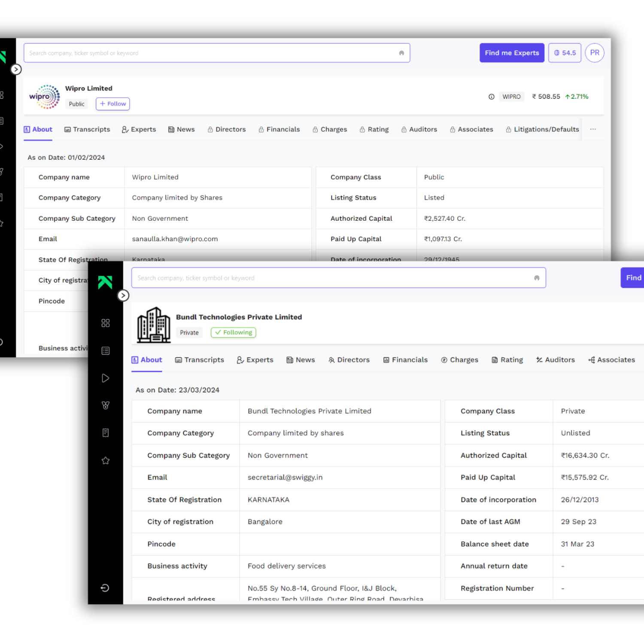
Task: Open Auditors tab in Bundl window
Action: 555,360
